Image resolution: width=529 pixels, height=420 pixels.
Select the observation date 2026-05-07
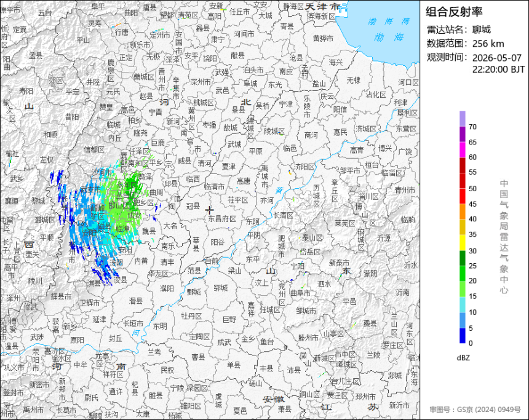coord(497,58)
